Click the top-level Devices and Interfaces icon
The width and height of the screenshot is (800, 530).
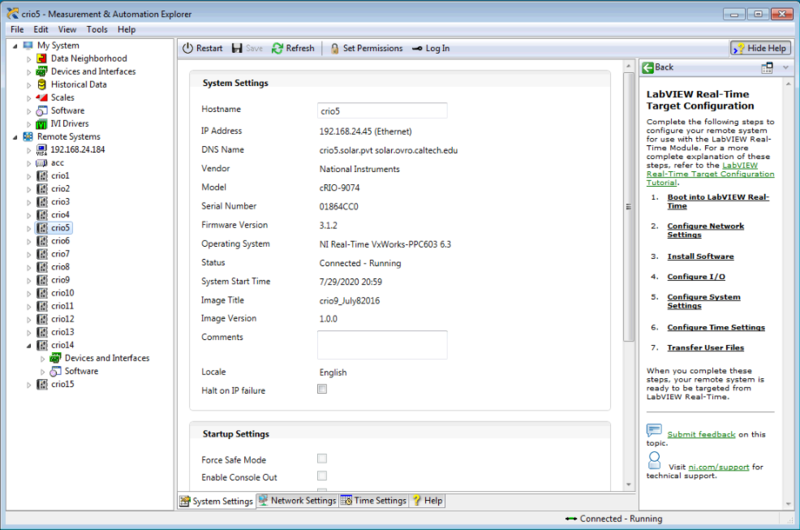[x=41, y=72]
